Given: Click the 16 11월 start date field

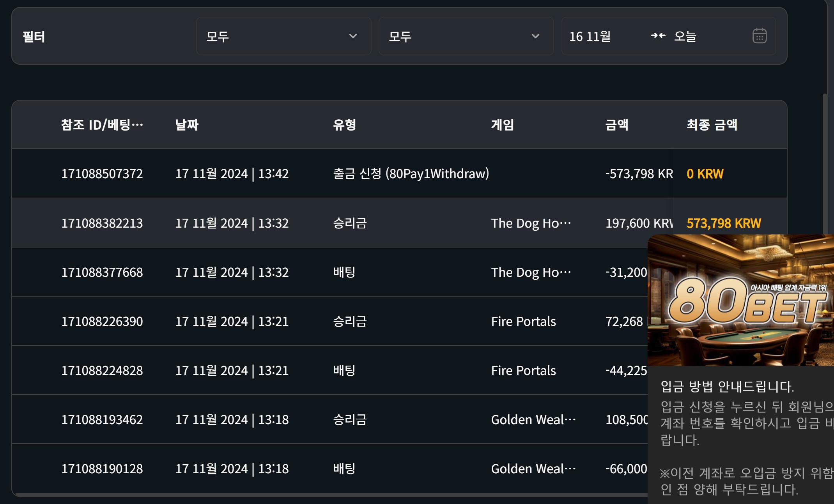Looking at the screenshot, I should [x=590, y=36].
